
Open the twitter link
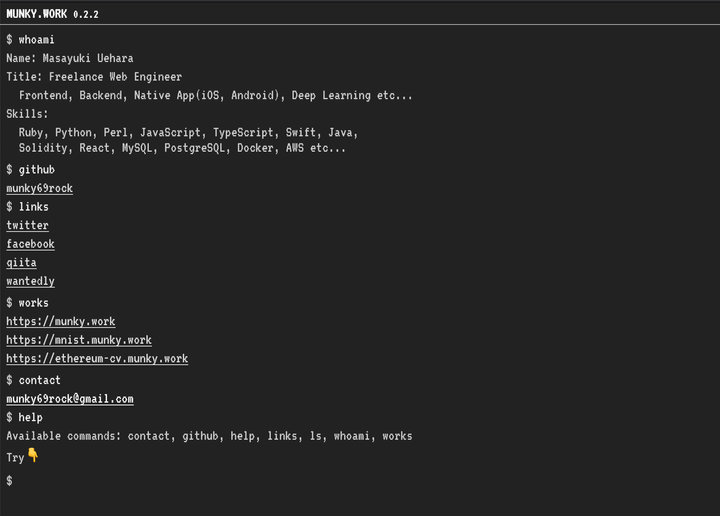(x=27, y=226)
